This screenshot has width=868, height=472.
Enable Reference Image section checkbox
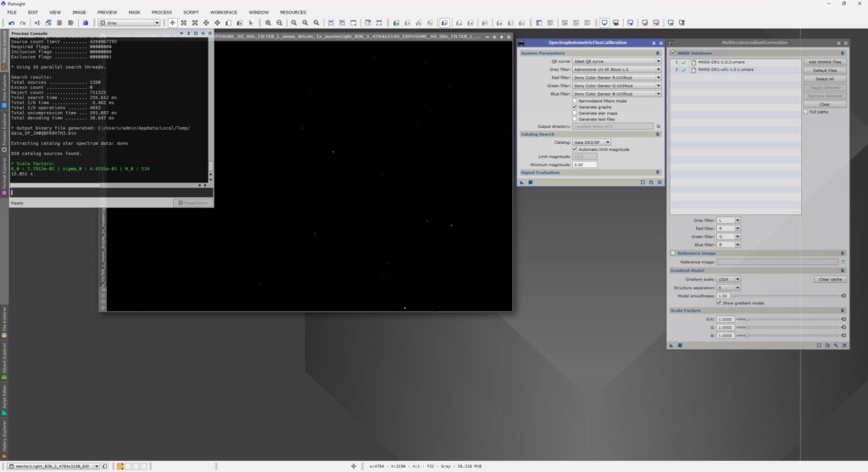tap(673, 253)
